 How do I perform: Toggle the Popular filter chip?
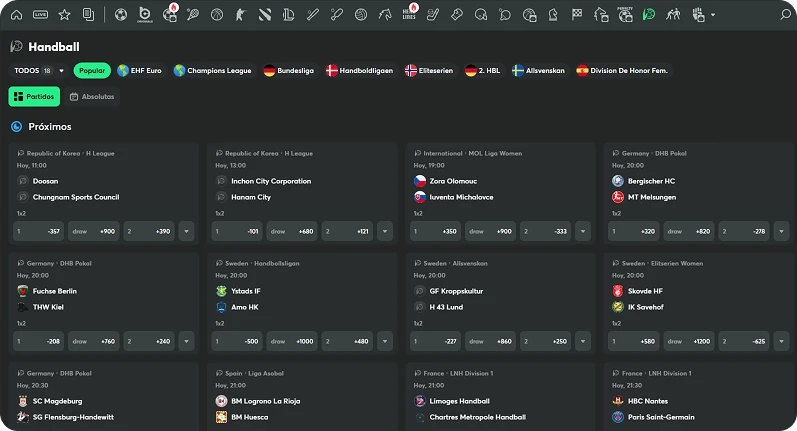pyautogui.click(x=92, y=71)
